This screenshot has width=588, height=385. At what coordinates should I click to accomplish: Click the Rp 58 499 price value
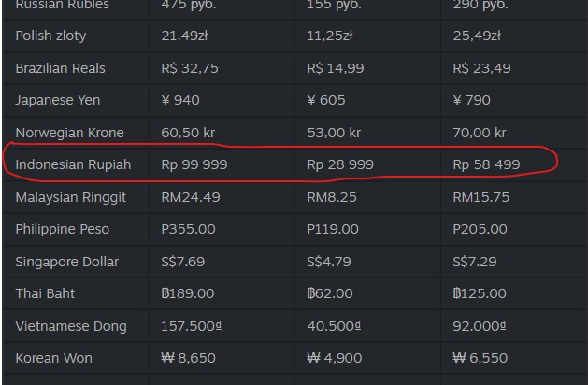pyautogui.click(x=486, y=164)
